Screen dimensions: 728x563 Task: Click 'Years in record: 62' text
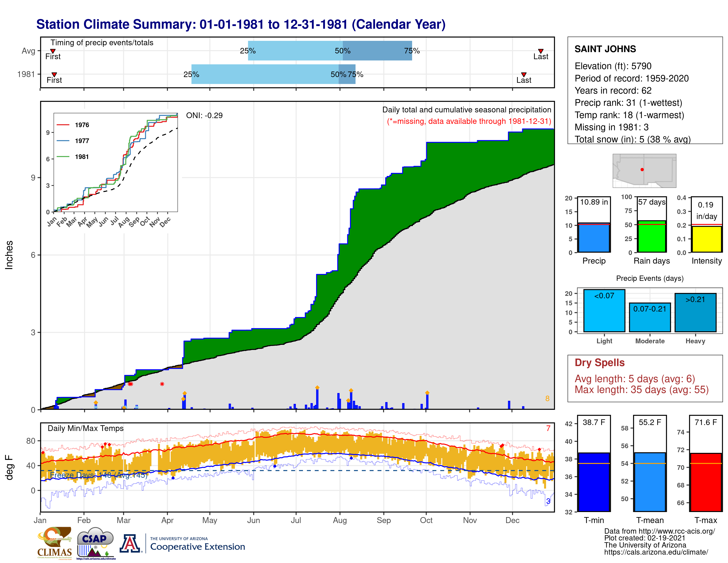click(613, 91)
